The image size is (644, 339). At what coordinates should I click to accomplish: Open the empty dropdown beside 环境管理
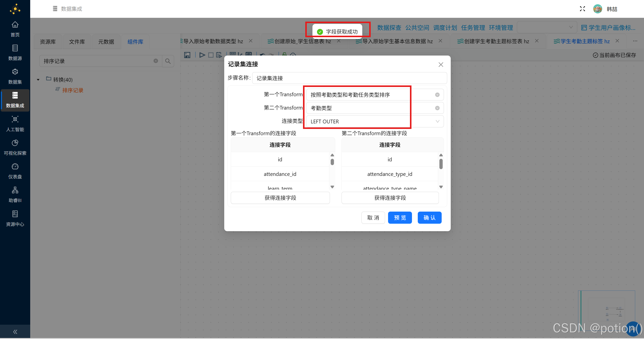pyautogui.click(x=547, y=27)
